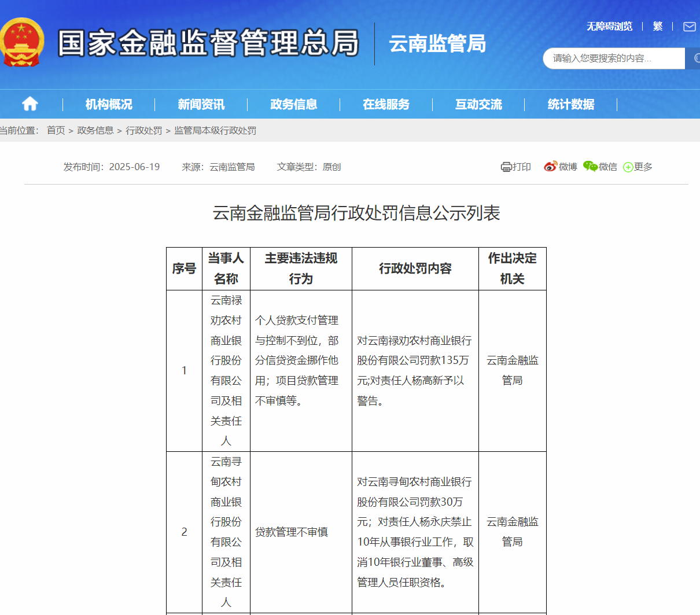Click the 来源：云南监管局 text
Screen dimensions: 700x615
pos(219,167)
